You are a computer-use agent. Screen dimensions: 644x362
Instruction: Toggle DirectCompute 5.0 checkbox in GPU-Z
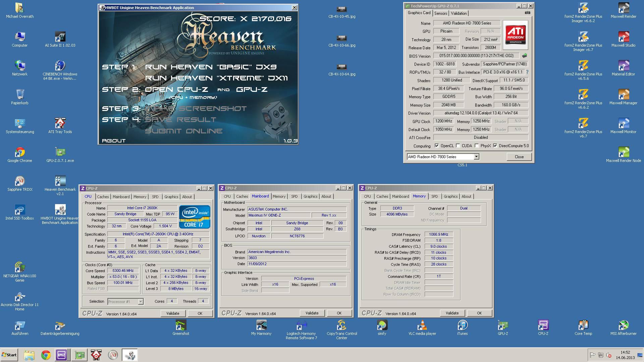pos(495,146)
